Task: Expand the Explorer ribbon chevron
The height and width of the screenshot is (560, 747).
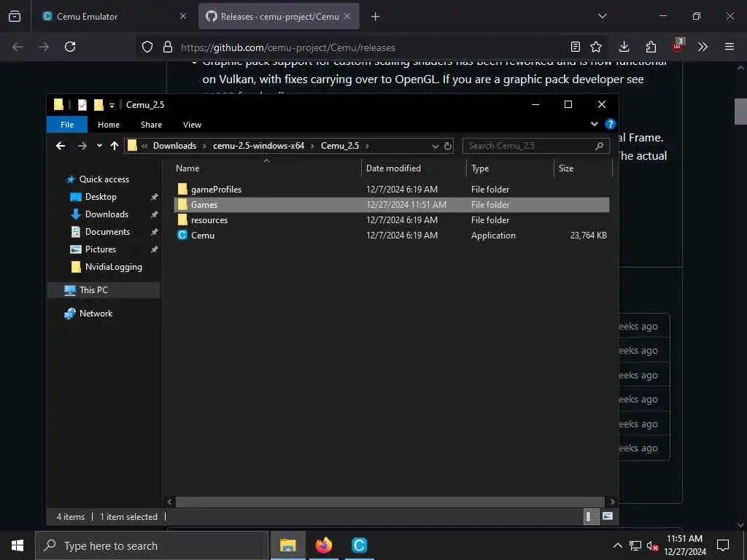Action: tap(595, 124)
